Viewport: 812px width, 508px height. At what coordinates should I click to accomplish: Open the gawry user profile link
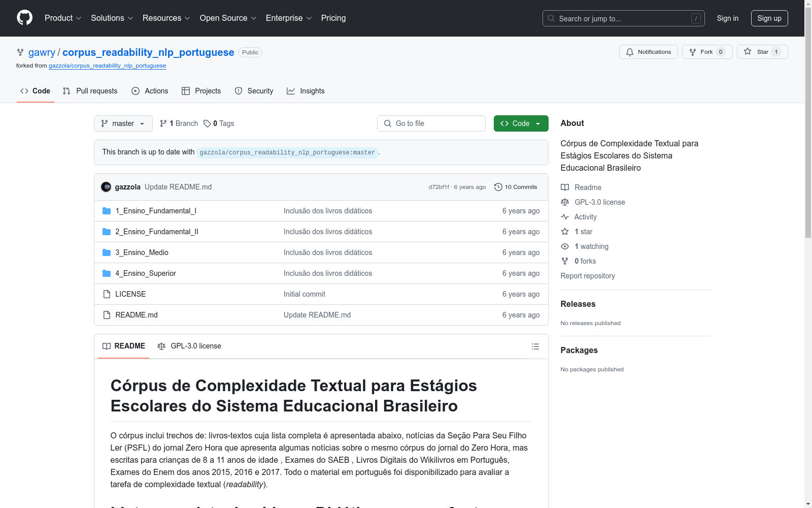42,52
